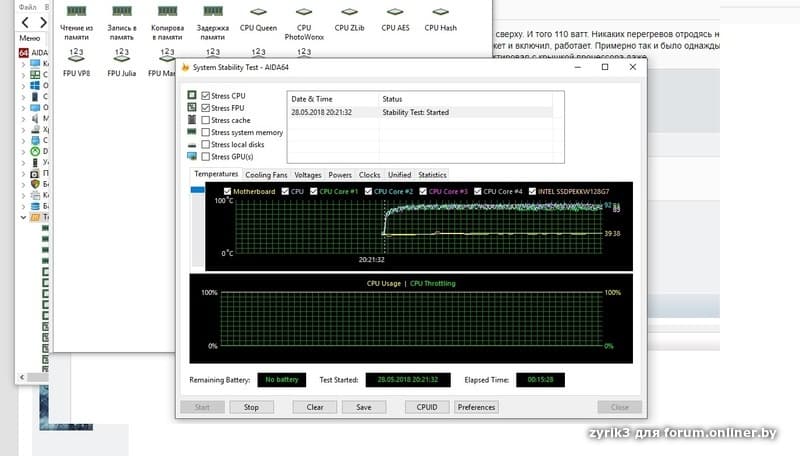Toggle the CPU Core #4 graph checkbox
Screen dimensions: 800x456
[478, 191]
